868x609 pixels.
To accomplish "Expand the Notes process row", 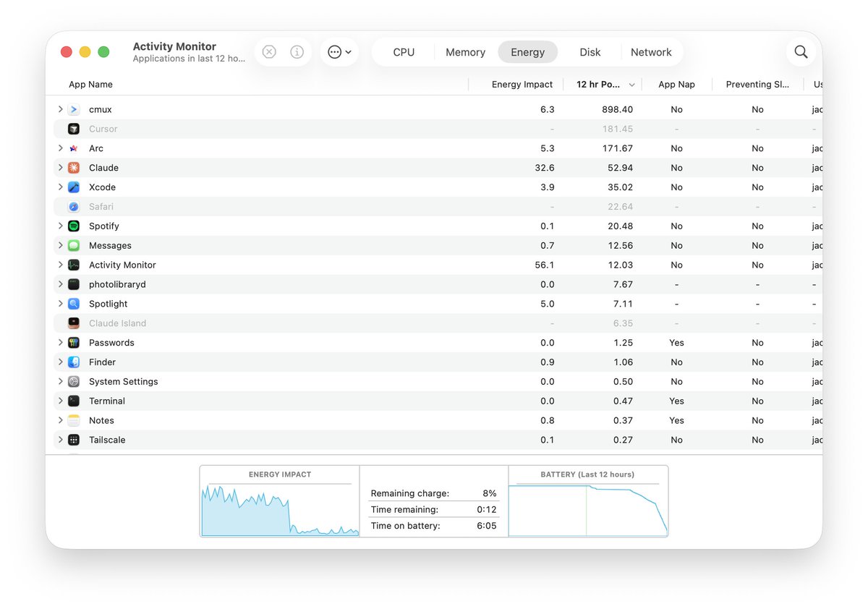I will pyautogui.click(x=60, y=421).
